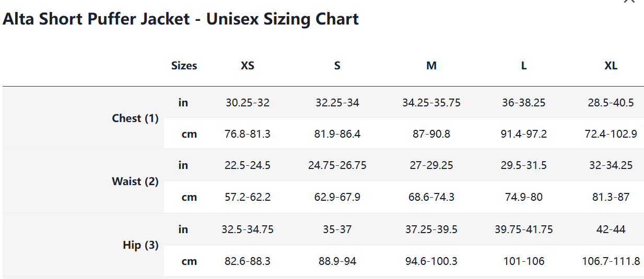
Task: Click the M size column header
Action: pos(431,66)
